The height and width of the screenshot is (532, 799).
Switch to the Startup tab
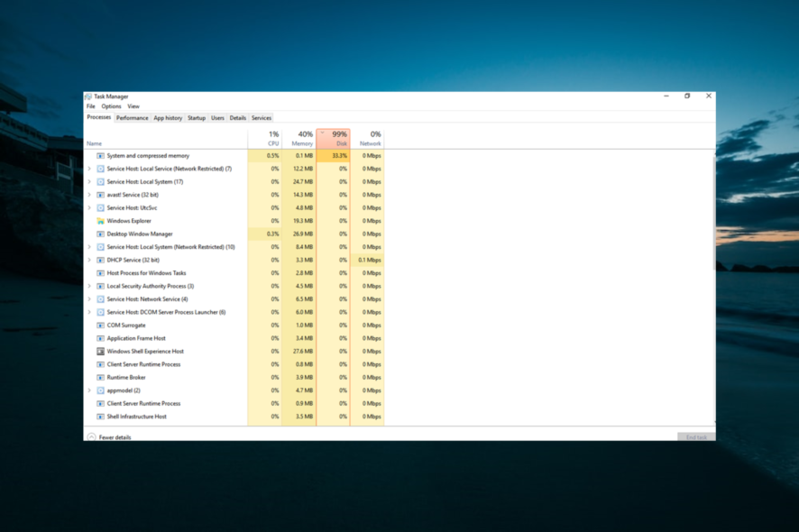(196, 118)
